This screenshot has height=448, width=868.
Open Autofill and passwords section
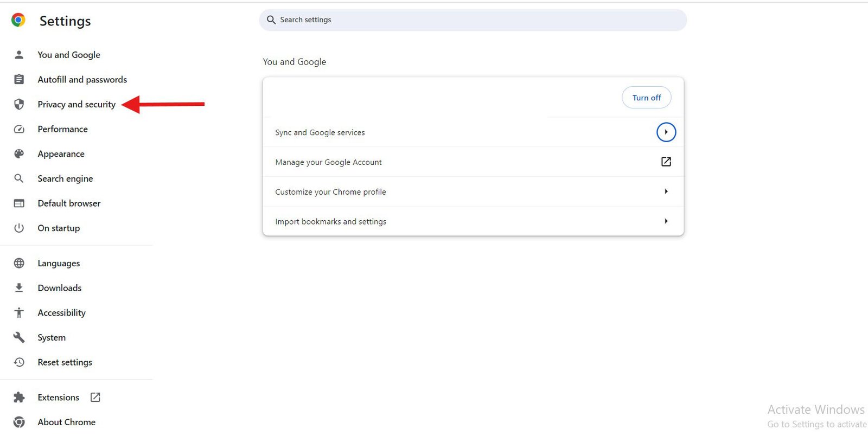coord(82,80)
